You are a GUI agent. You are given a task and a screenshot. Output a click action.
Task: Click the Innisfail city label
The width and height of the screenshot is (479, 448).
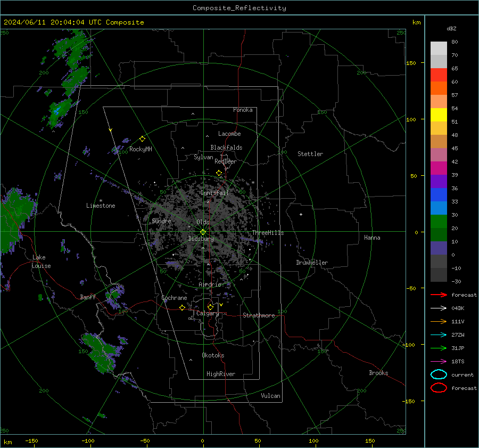[x=214, y=193]
